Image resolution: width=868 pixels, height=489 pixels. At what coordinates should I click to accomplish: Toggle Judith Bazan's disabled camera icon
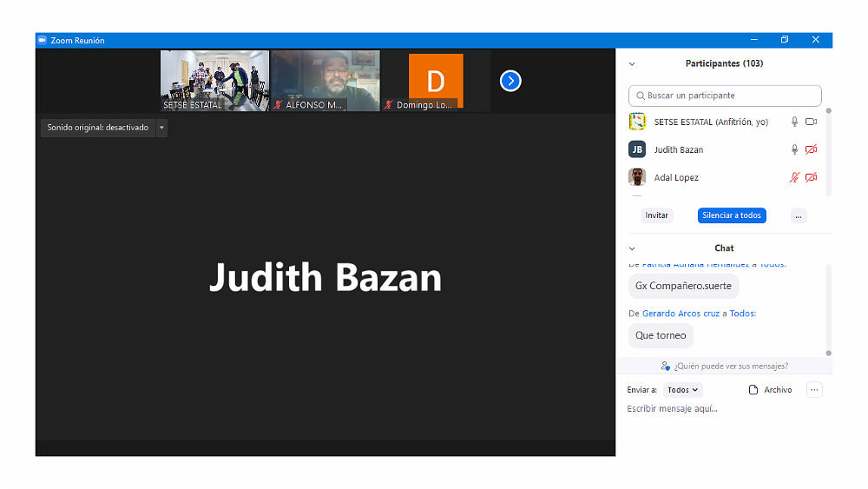[x=812, y=149]
